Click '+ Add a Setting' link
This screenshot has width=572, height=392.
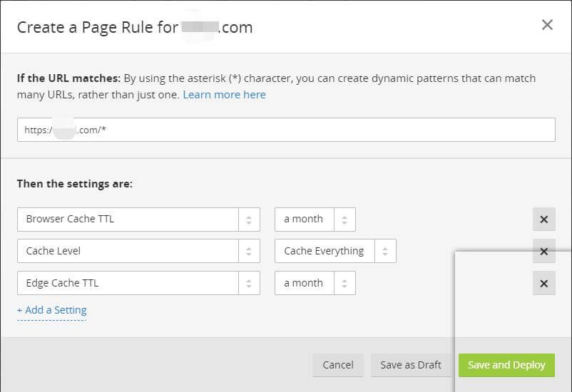(52, 310)
